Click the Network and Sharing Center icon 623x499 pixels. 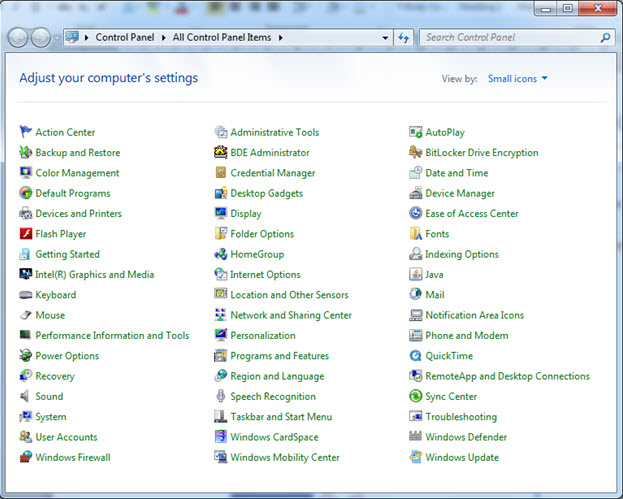tap(221, 315)
